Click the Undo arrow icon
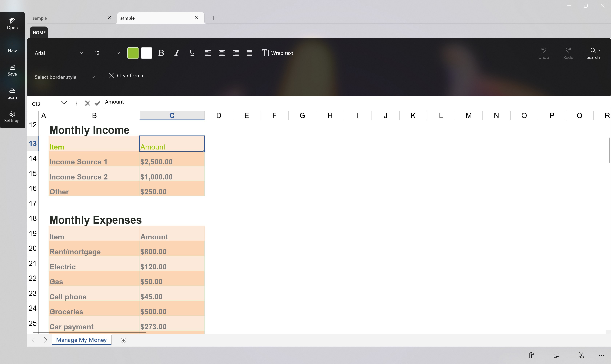Viewport: 611px width, 364px height. [544, 50]
